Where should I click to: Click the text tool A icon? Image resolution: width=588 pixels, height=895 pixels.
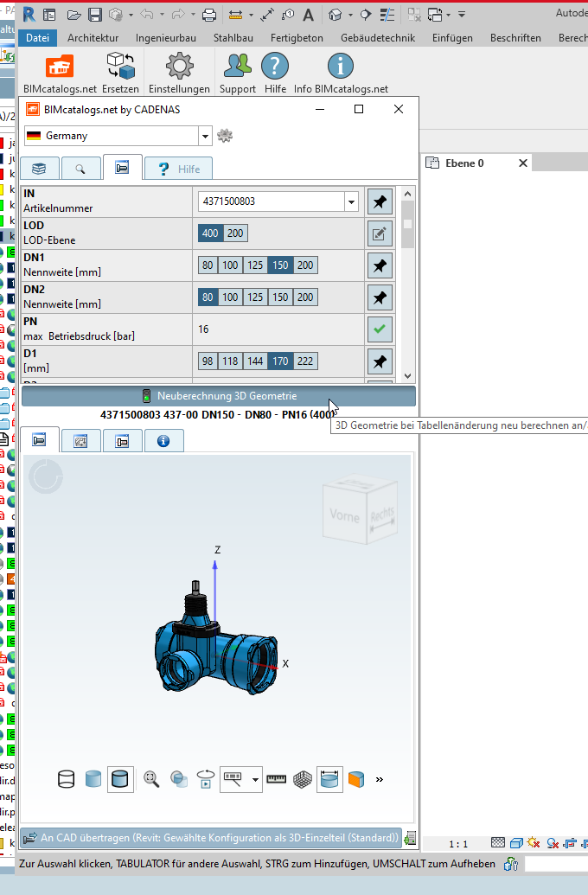(x=309, y=15)
